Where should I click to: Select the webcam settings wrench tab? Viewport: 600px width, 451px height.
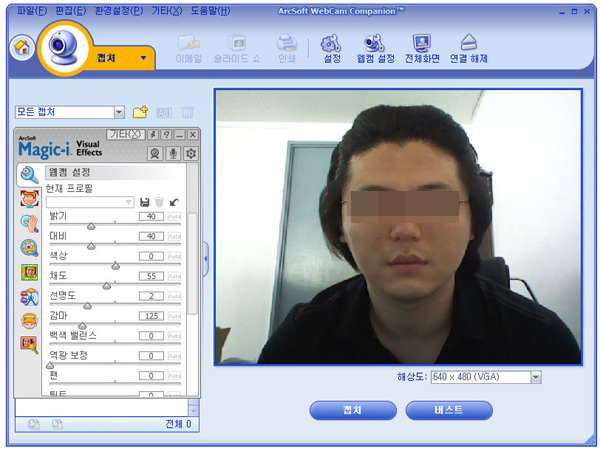(29, 175)
